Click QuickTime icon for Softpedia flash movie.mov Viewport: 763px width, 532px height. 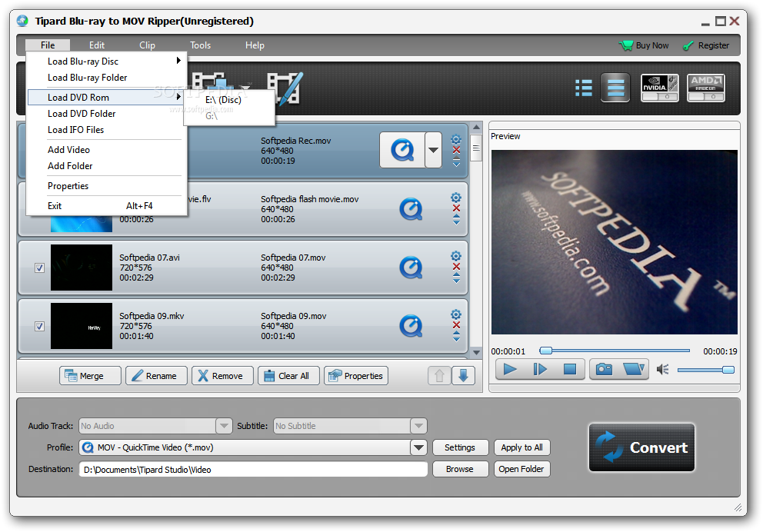[411, 209]
